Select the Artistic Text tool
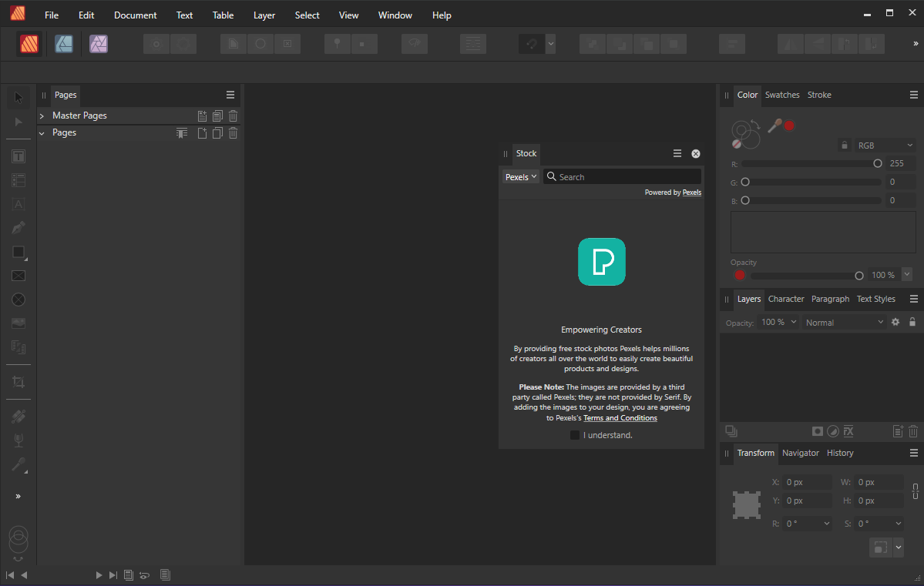 [x=18, y=204]
